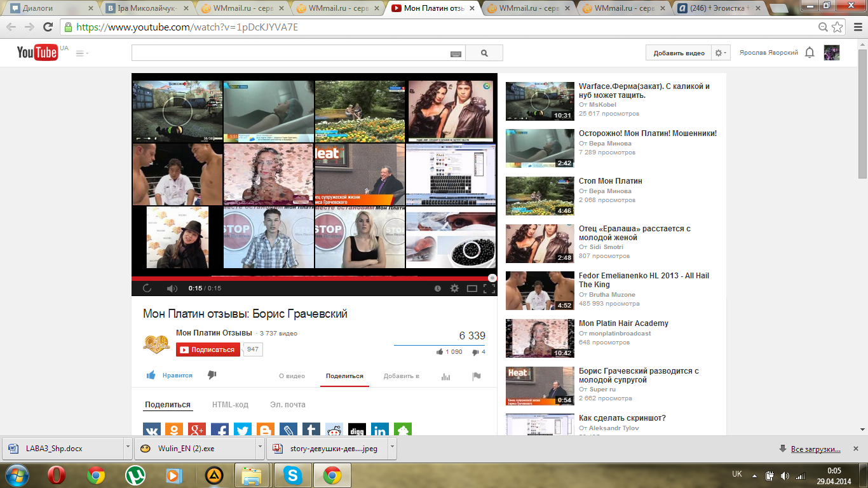Image resolution: width=868 pixels, height=488 pixels.
Task: Toggle theater mode in the player
Action: tap(472, 288)
